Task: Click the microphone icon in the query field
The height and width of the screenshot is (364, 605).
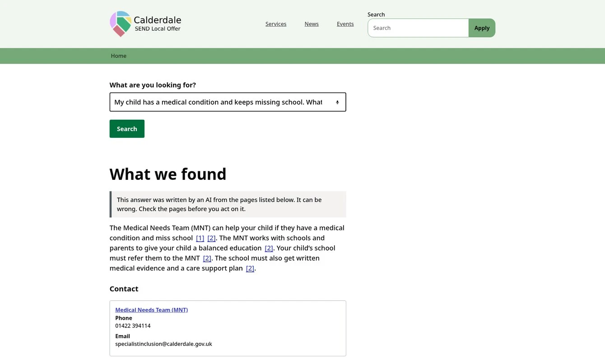Action: pyautogui.click(x=337, y=103)
